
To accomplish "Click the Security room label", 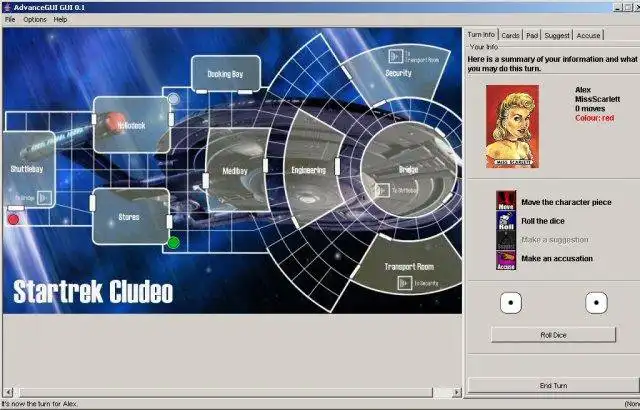I will (398, 73).
